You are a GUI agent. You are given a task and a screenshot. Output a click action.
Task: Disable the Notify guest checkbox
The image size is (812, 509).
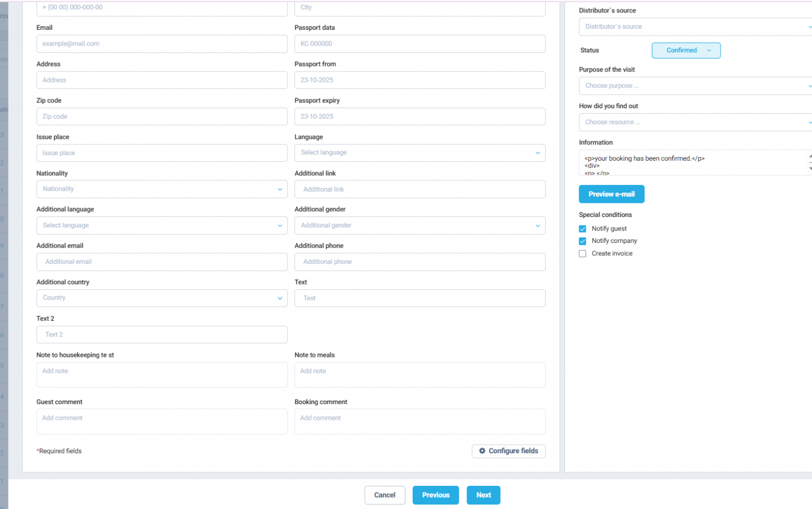(582, 229)
